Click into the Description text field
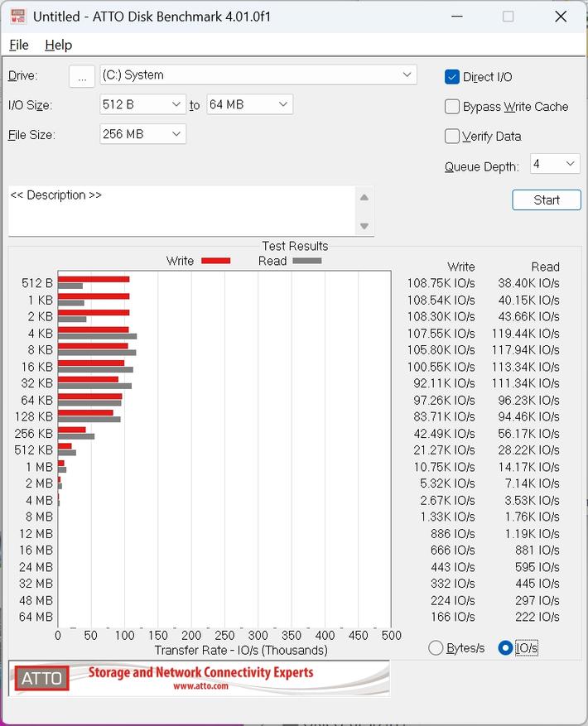Image resolution: width=588 pixels, height=726 pixels. tap(181, 210)
